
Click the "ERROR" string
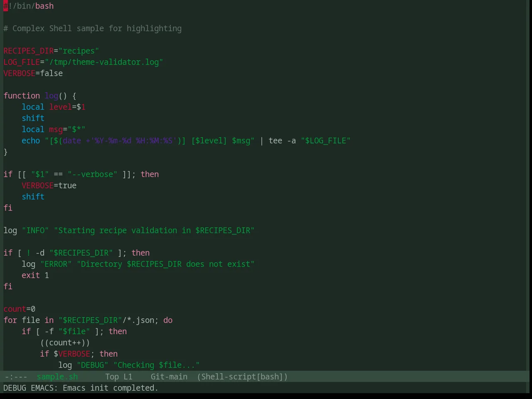coord(56,264)
